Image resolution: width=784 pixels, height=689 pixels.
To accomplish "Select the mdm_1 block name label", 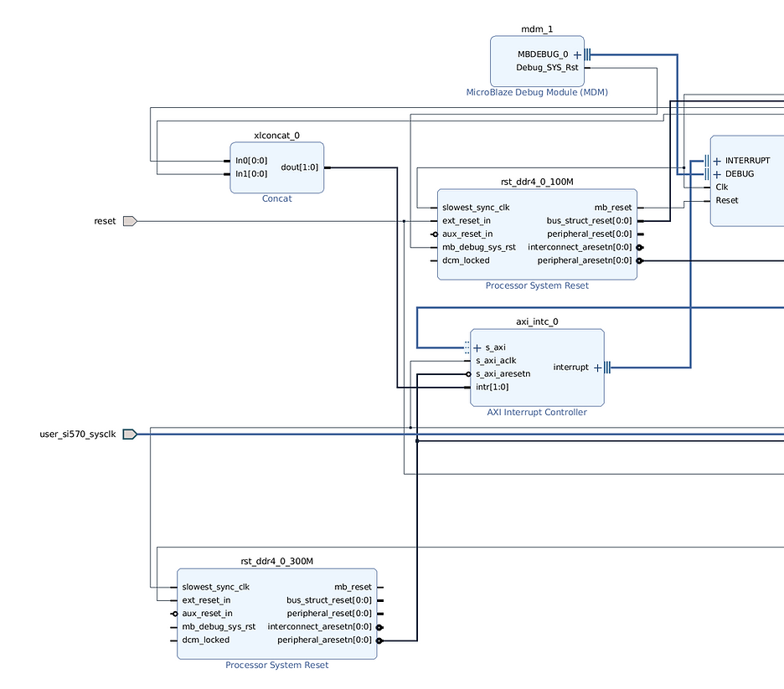I will click(x=537, y=29).
